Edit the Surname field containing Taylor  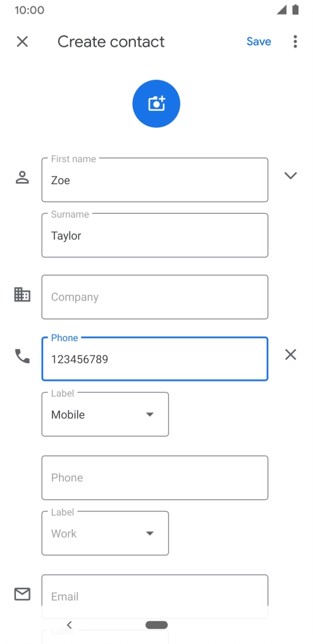(155, 235)
